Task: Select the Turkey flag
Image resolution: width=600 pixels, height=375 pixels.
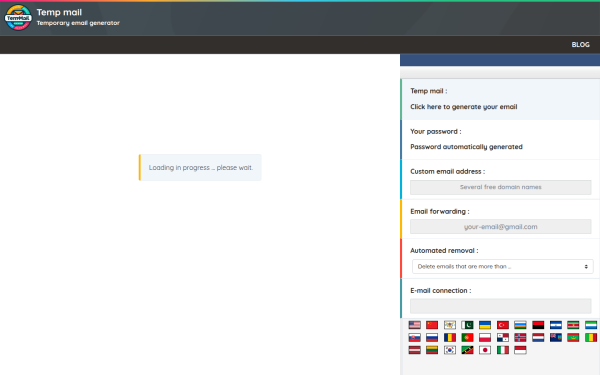Action: point(503,325)
